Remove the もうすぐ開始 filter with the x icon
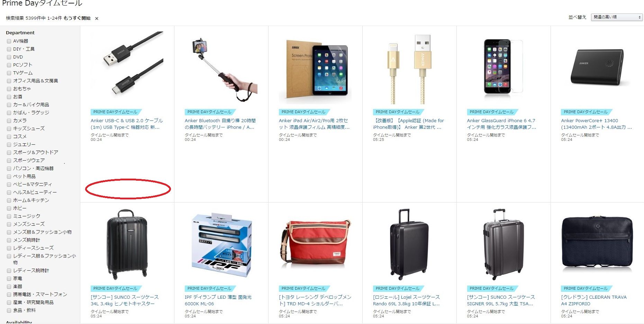Viewport: 644px width, 324px height. tap(97, 19)
